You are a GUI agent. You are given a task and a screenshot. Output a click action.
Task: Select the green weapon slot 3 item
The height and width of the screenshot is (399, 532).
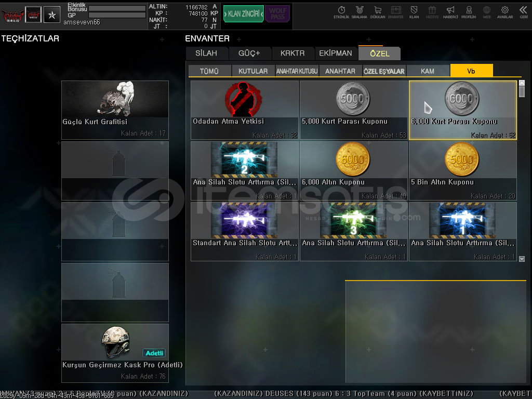pyautogui.click(x=353, y=232)
